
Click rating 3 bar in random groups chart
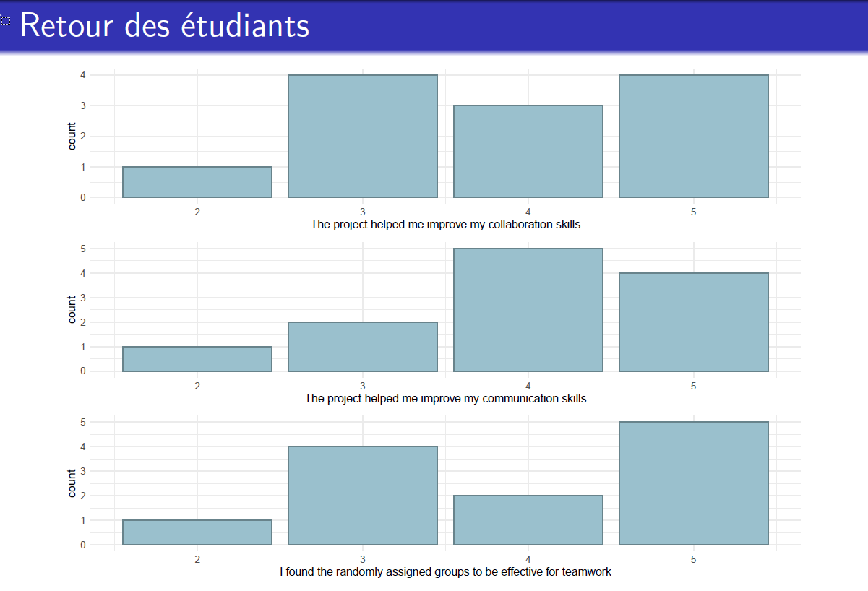(x=363, y=496)
